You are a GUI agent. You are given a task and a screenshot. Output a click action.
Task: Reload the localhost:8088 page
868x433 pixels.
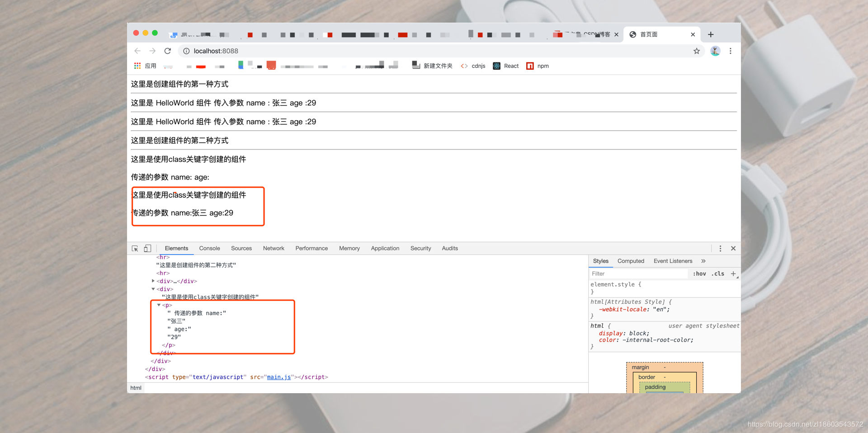coord(167,51)
